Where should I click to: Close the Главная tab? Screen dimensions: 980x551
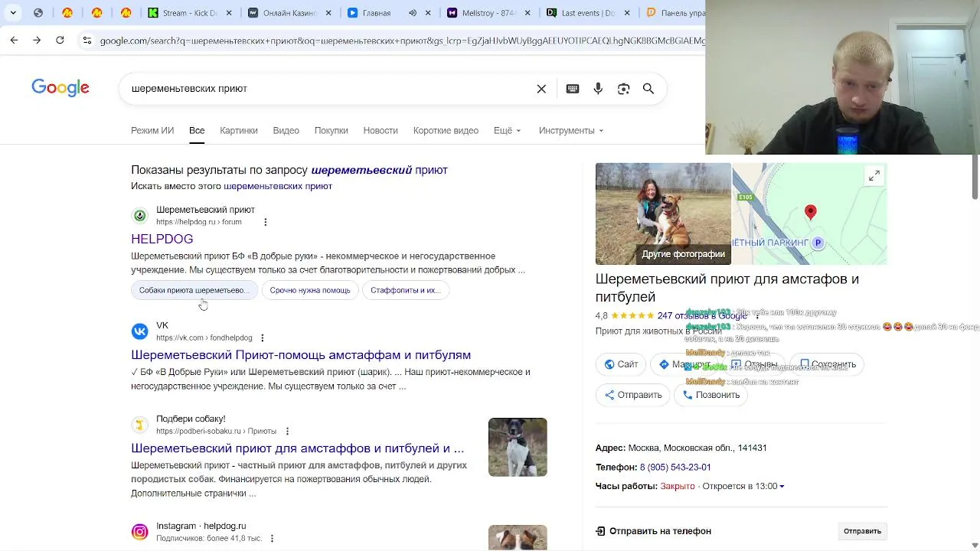coord(428,13)
